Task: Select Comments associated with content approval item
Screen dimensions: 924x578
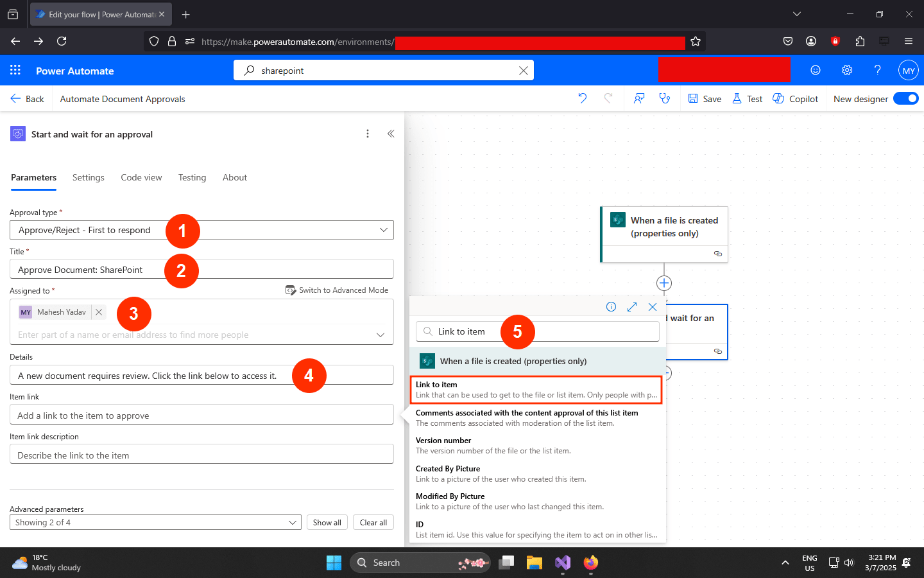Action: pos(536,417)
